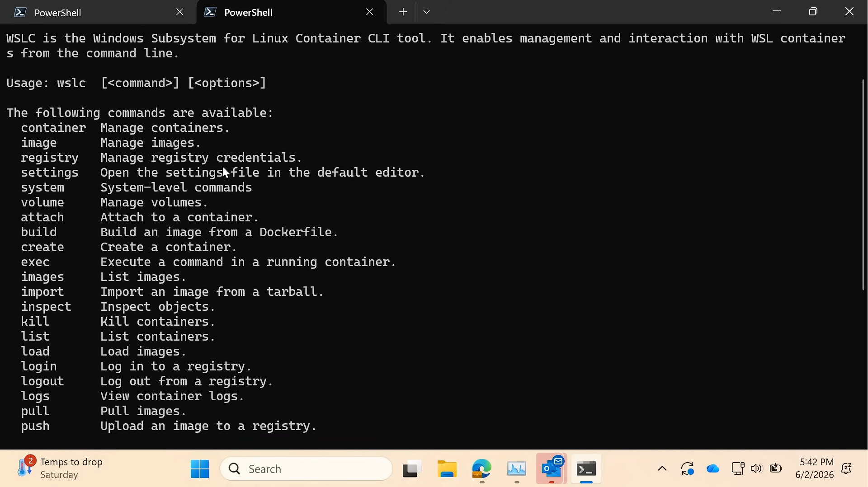
Task: Click the Terminal icon on the taskbar
Action: click(586, 469)
